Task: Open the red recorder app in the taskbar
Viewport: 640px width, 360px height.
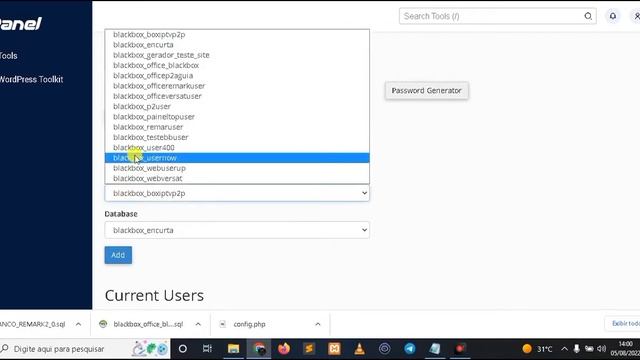Action: click(x=460, y=349)
